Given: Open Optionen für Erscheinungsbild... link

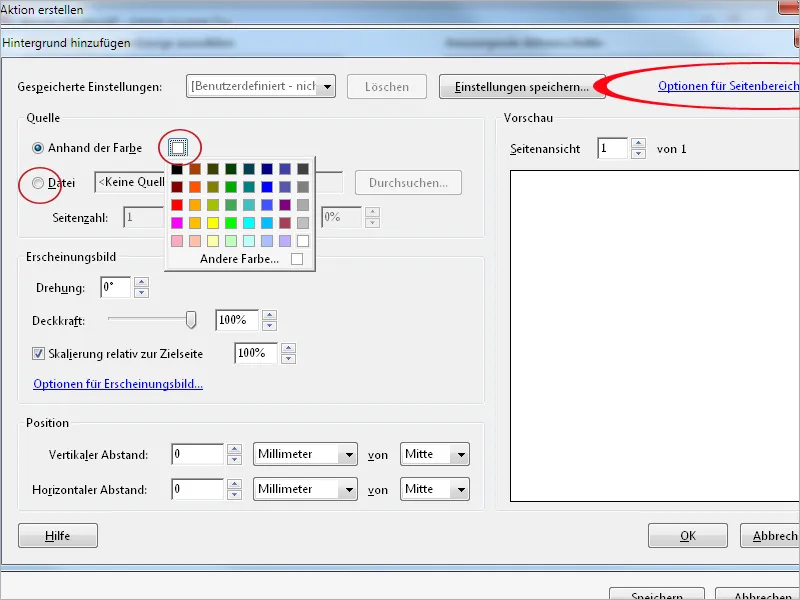Looking at the screenshot, I should click(x=118, y=384).
